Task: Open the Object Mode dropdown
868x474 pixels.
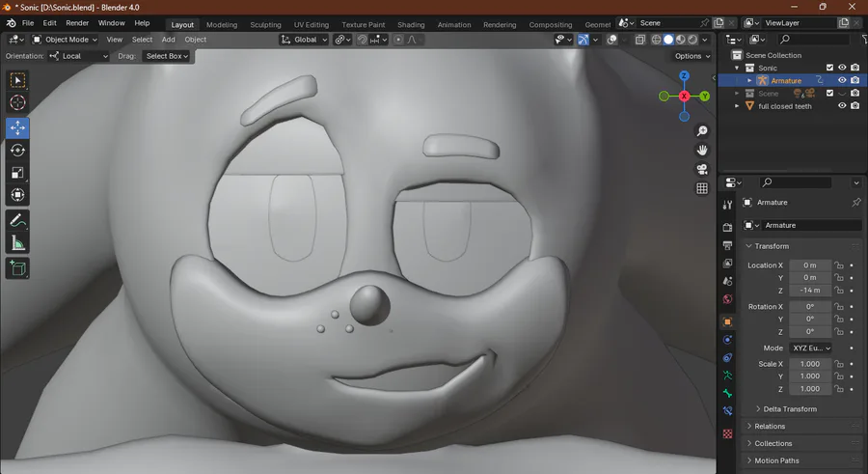Action: point(65,40)
